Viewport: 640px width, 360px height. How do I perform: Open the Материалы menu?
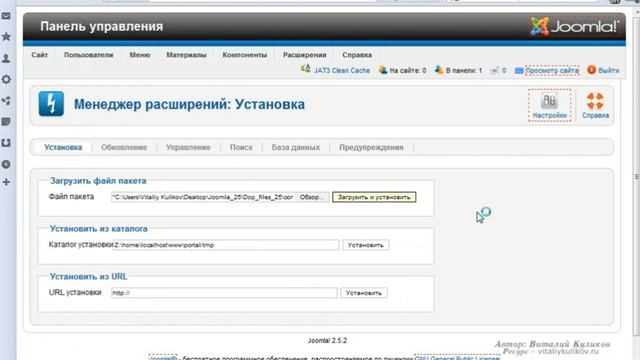[x=186, y=55]
